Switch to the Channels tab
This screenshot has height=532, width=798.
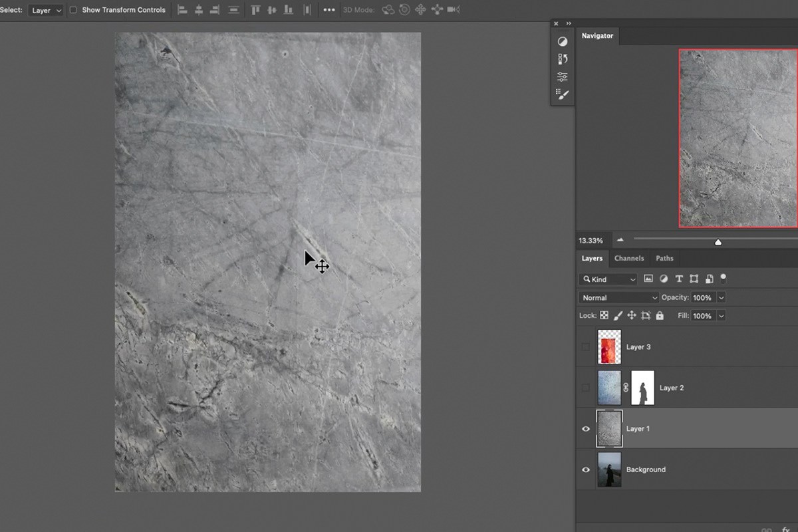[x=629, y=258]
